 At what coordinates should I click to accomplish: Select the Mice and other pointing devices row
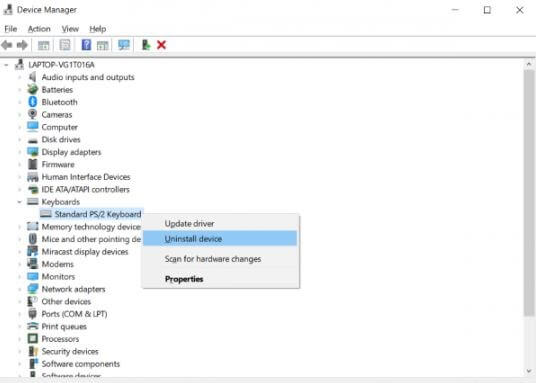tap(91, 239)
